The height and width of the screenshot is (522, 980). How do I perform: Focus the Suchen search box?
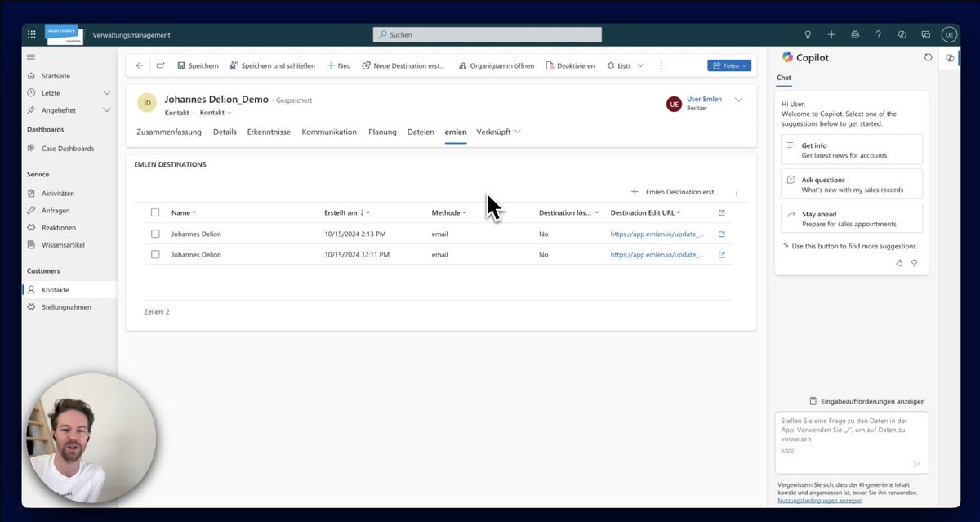(x=488, y=34)
